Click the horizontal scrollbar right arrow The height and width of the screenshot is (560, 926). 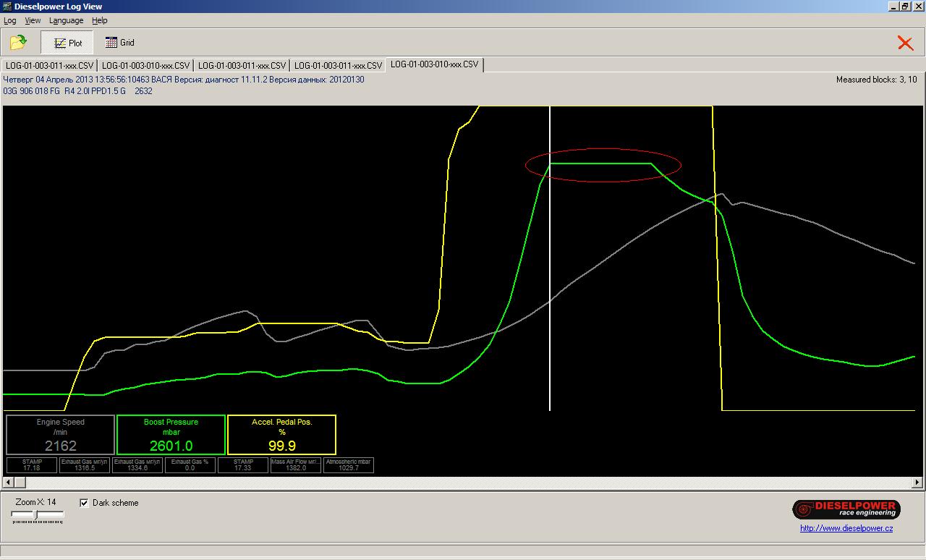pos(918,482)
